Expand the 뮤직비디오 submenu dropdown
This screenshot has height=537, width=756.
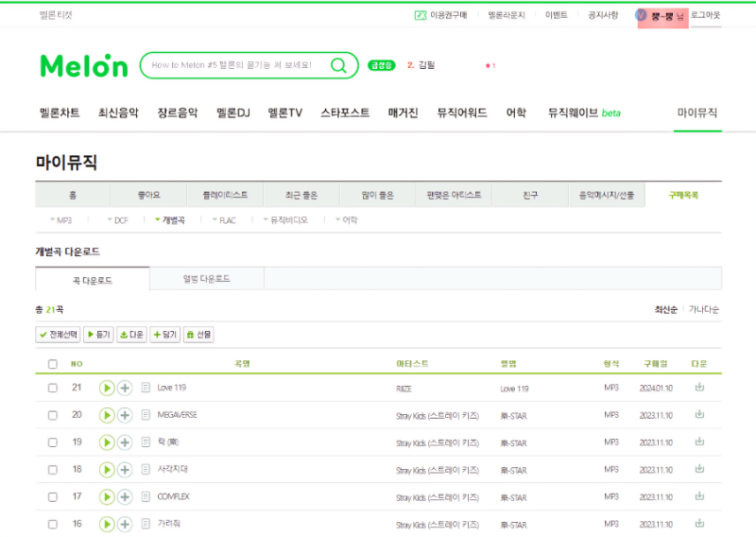point(285,220)
